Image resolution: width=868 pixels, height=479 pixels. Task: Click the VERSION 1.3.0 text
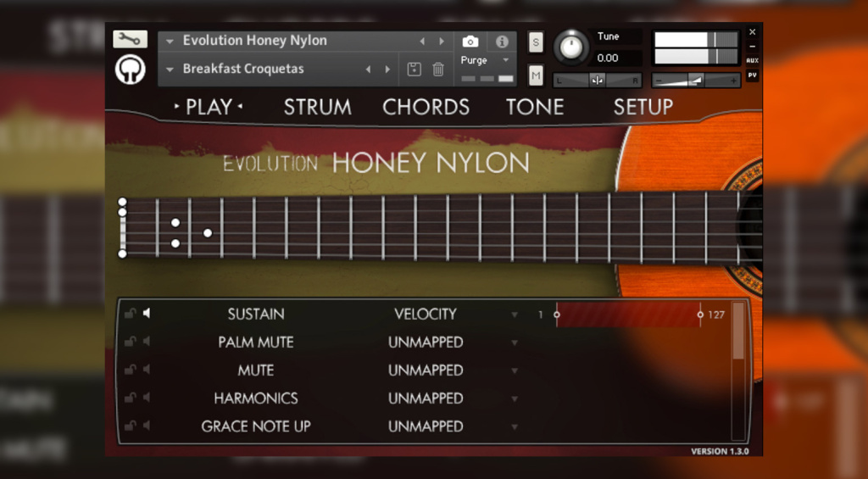point(720,451)
